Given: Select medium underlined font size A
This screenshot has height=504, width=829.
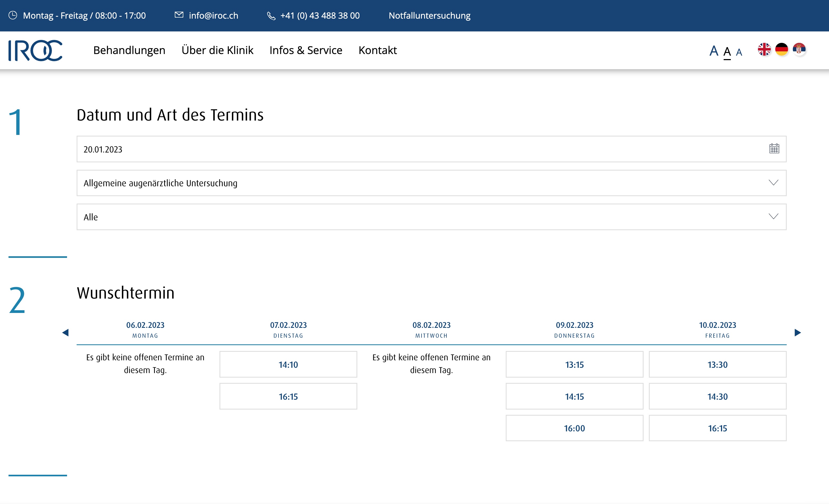Looking at the screenshot, I should pyautogui.click(x=727, y=51).
